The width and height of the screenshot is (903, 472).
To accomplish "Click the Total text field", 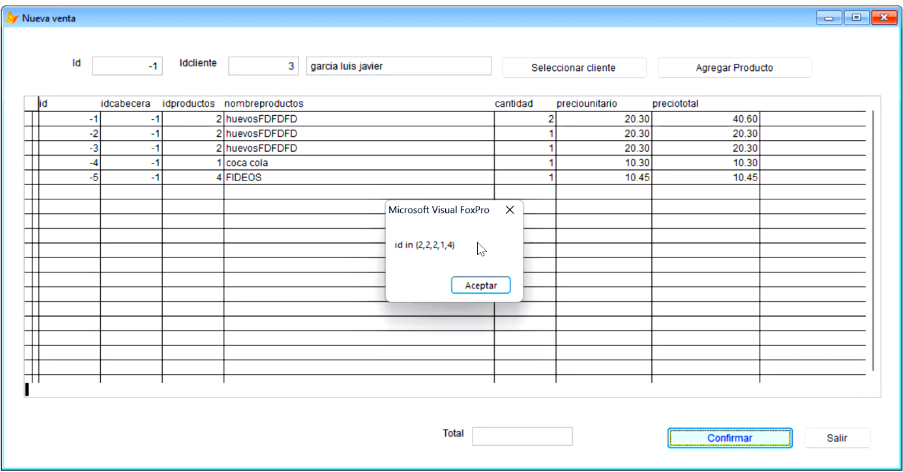I will [x=522, y=436].
